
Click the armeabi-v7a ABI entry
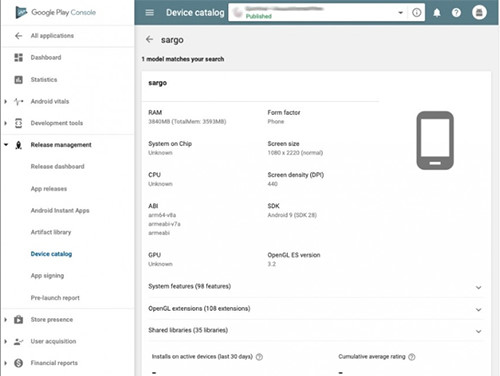(164, 224)
